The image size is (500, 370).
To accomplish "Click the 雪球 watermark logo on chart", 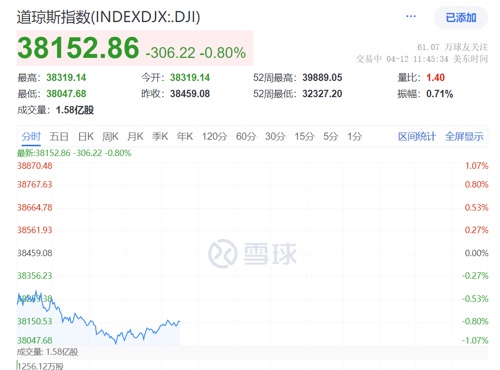I will [252, 253].
